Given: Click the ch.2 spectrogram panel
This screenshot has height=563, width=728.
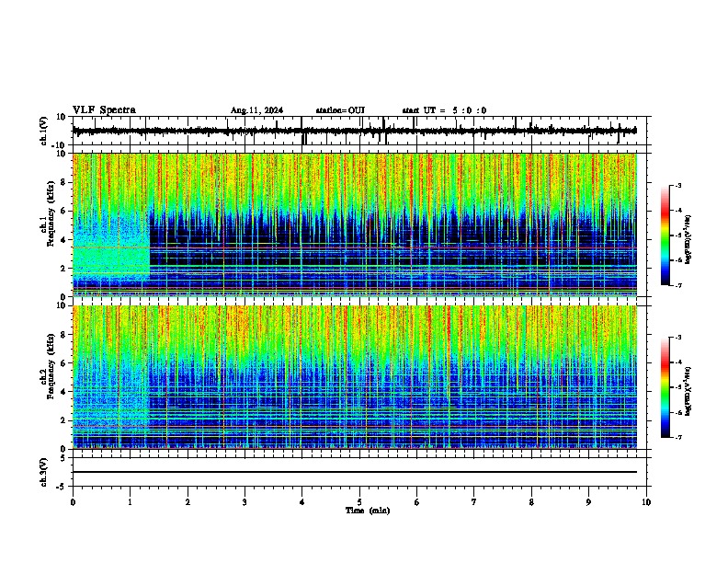Looking at the screenshot, I should (x=355, y=377).
